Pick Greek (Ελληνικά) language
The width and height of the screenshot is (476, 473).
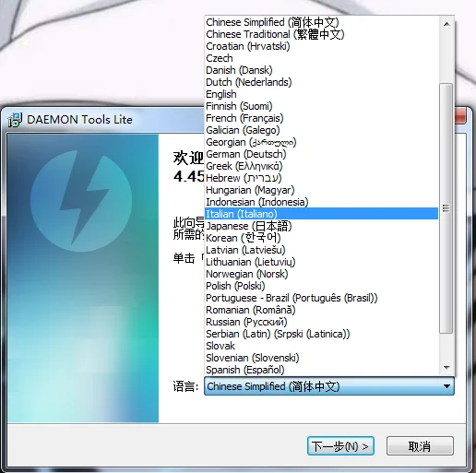[x=321, y=166]
